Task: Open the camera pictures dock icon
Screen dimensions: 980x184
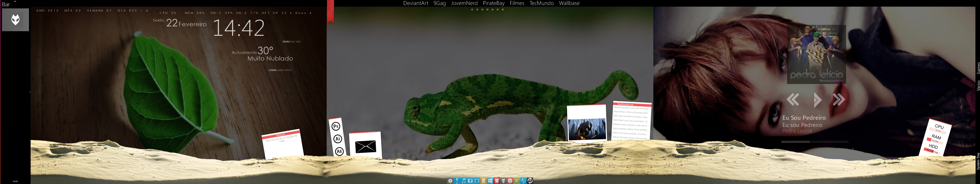Action: (x=470, y=181)
